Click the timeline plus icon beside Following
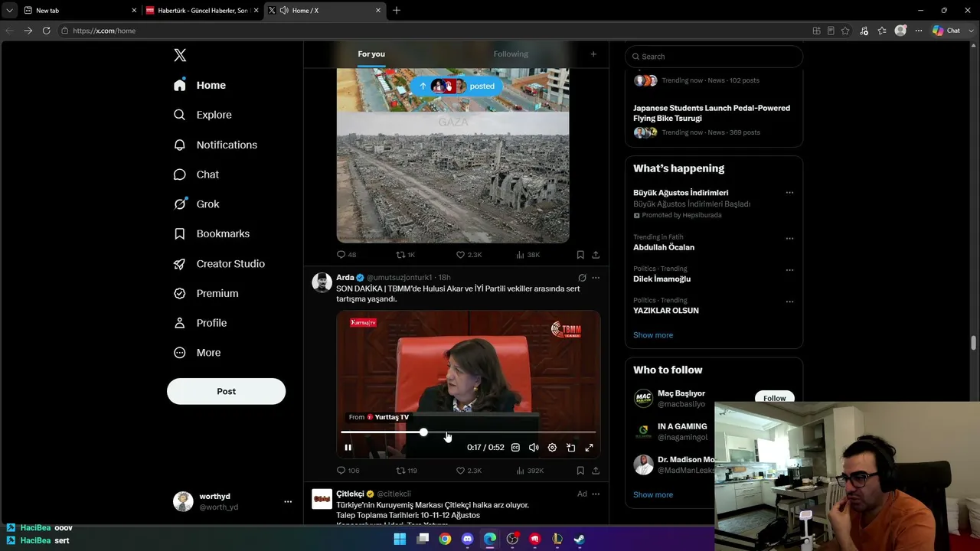Viewport: 980px width, 551px height. (x=593, y=54)
